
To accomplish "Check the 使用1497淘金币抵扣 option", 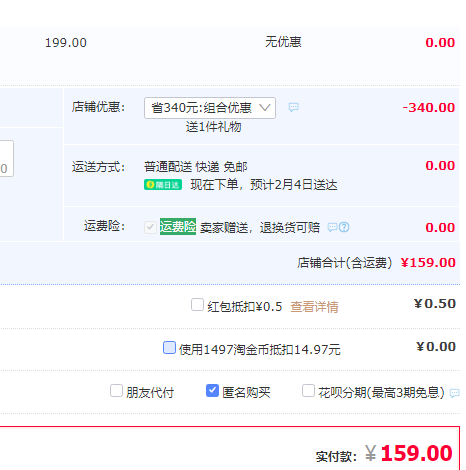I will pyautogui.click(x=169, y=347).
